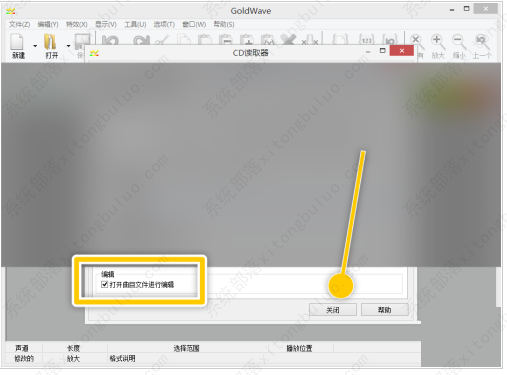Click the 帮助 button in CD reader
The width and height of the screenshot is (507, 375).
pos(385,310)
